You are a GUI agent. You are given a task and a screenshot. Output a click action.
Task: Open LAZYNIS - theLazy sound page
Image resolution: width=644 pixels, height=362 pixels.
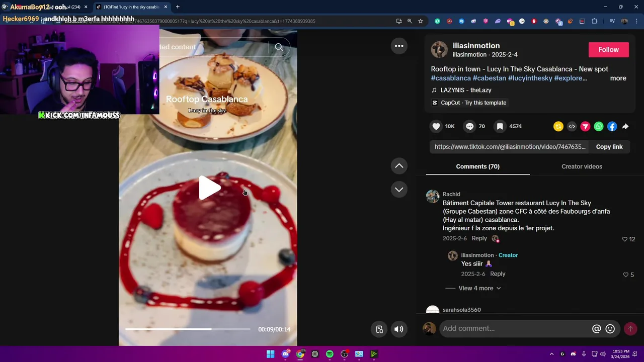(x=466, y=90)
